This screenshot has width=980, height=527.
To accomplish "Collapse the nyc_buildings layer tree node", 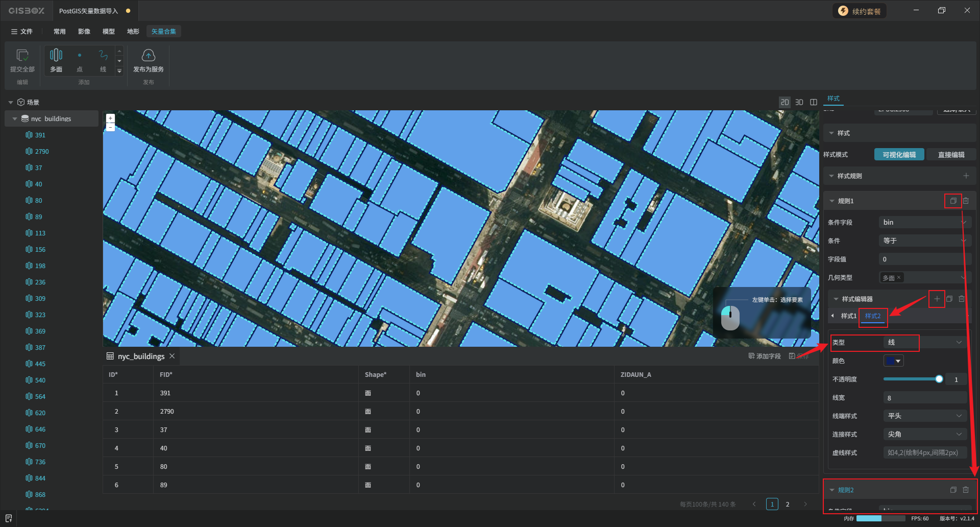I will 15,118.
